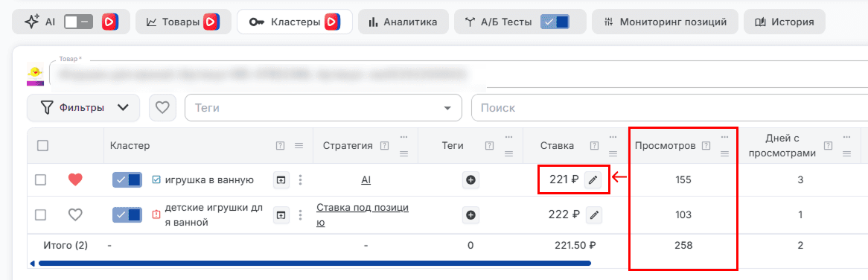
Task: Open игрушка в ванную cluster in new window icon
Action: pyautogui.click(x=281, y=180)
